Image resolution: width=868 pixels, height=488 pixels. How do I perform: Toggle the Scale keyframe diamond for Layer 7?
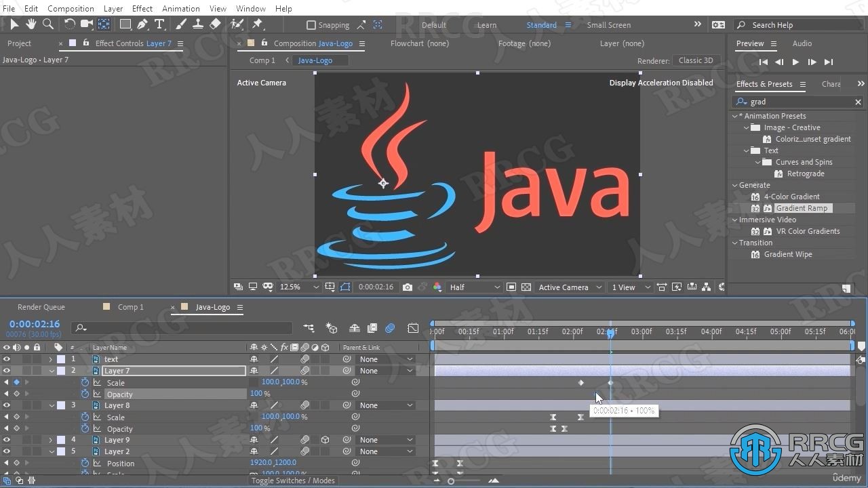[16, 382]
